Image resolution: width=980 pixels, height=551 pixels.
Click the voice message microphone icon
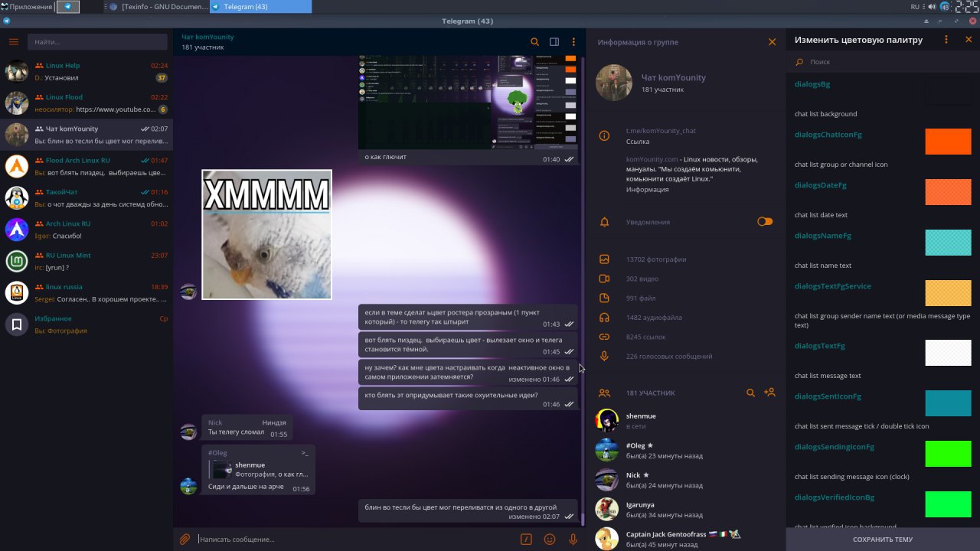click(x=573, y=539)
